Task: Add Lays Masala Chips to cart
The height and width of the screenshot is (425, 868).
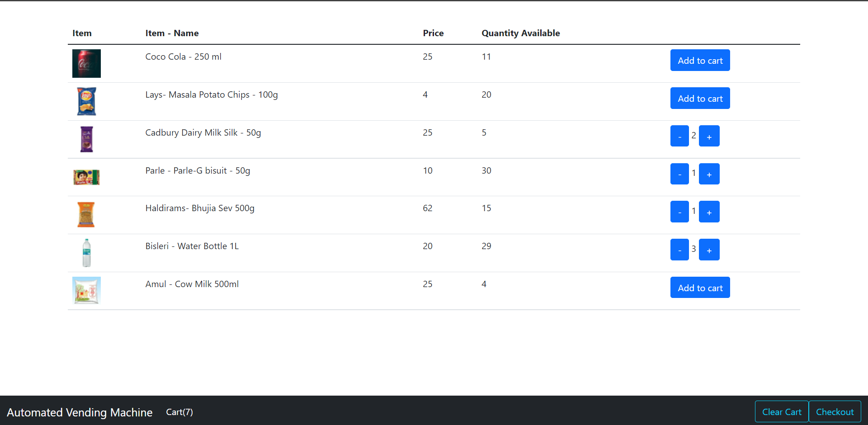Action: click(x=700, y=99)
